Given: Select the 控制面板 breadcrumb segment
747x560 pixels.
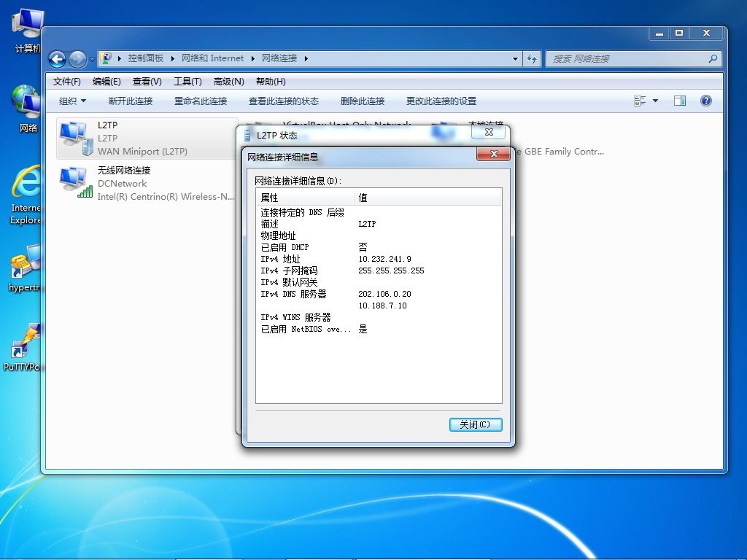Looking at the screenshot, I should pos(146,58).
